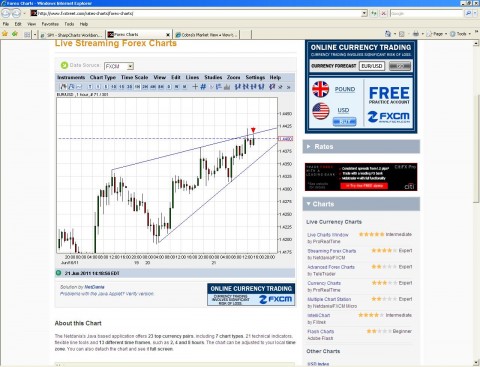Select the 30 minute timeframe button
Image resolution: width=480 pixels, height=367 pixels.
point(129,87)
